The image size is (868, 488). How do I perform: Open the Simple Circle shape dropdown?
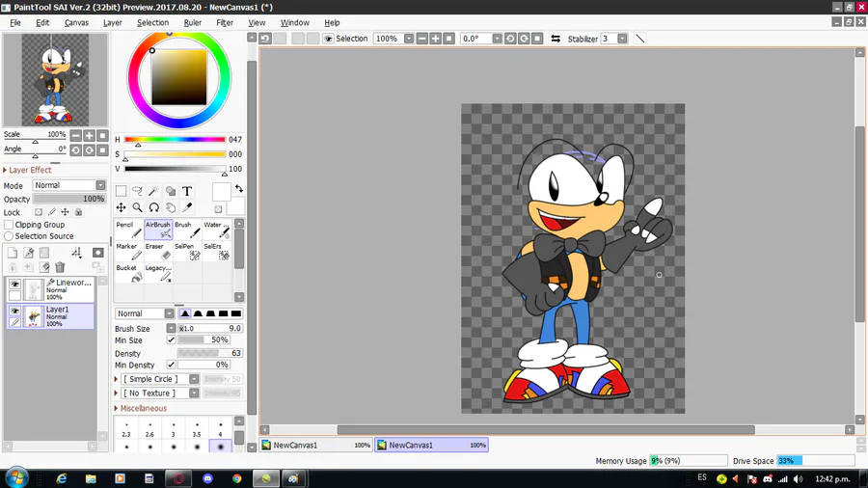(x=194, y=379)
